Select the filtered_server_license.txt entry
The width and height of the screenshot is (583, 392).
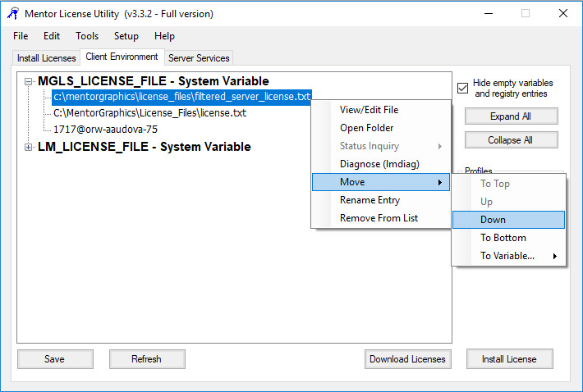[181, 97]
